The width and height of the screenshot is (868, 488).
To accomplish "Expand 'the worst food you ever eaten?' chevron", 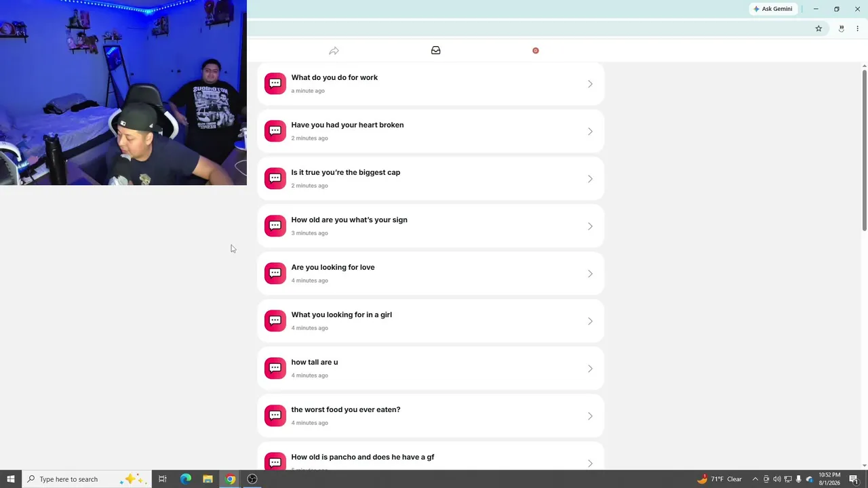I will coord(590,416).
